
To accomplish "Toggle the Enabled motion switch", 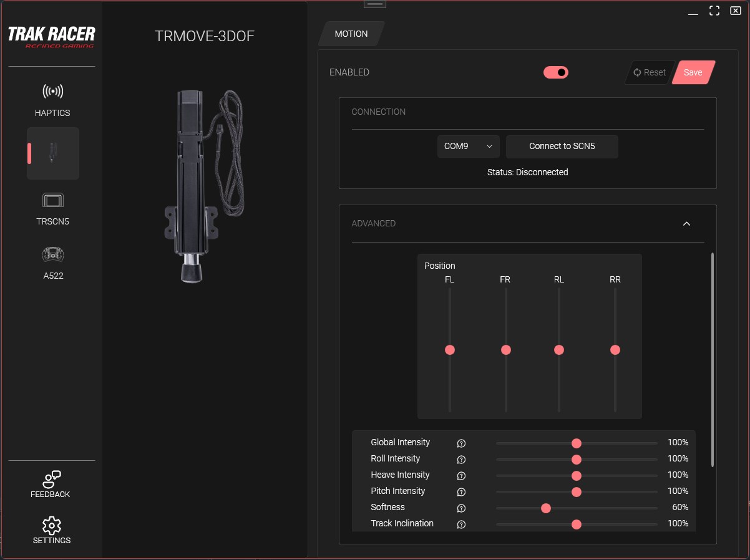I will coord(556,72).
